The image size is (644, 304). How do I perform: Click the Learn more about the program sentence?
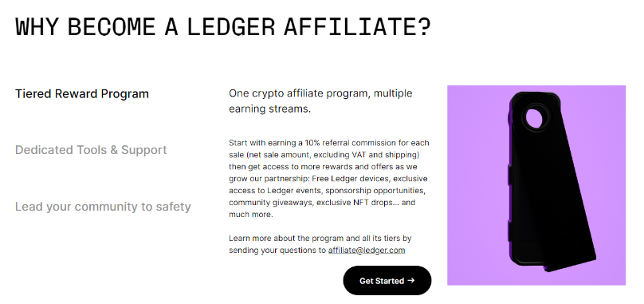coord(320,244)
